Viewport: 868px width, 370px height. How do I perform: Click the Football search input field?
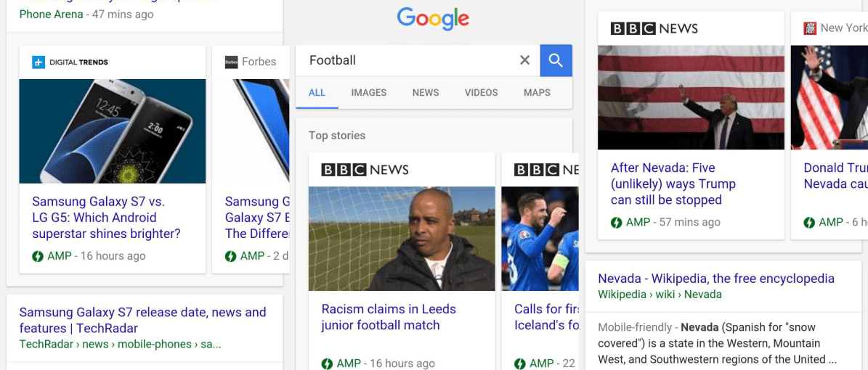[x=413, y=60]
